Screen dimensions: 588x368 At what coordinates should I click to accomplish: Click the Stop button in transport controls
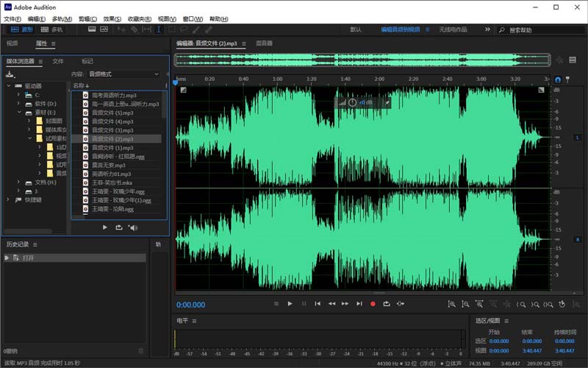tap(276, 303)
